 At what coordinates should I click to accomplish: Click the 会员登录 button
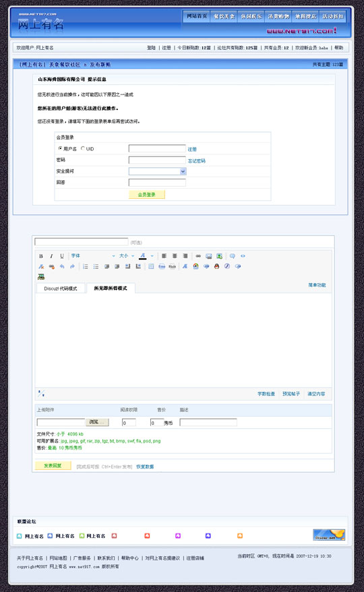coord(147,194)
